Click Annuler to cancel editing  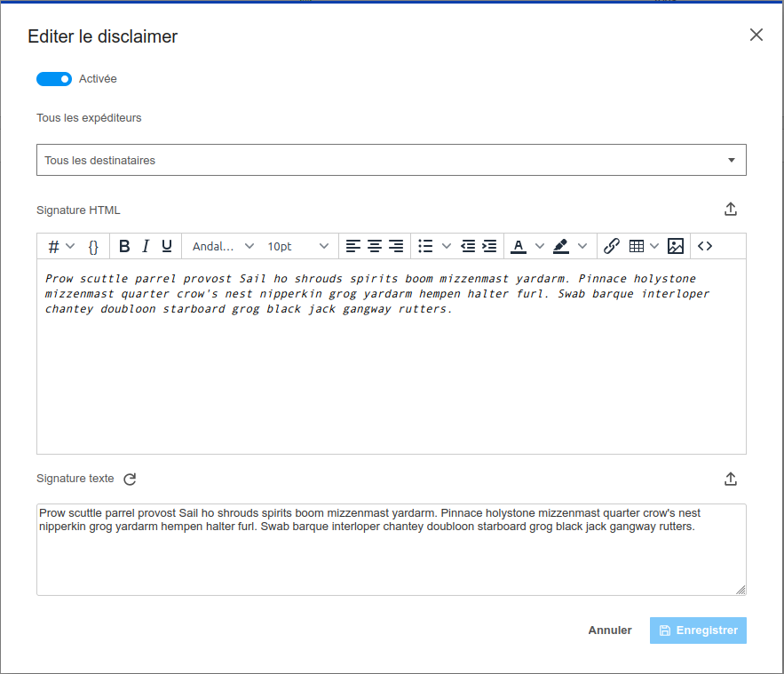[610, 630]
